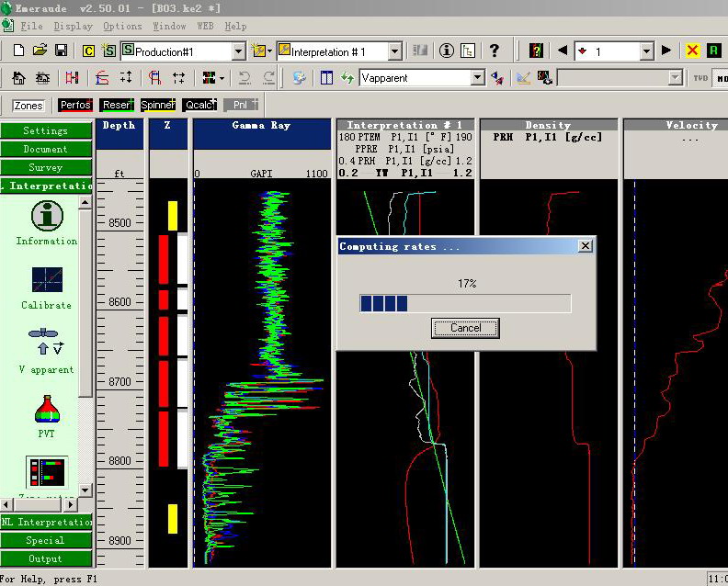Toggle the Spinner zone button
This screenshot has height=586, width=728.
pyautogui.click(x=158, y=106)
